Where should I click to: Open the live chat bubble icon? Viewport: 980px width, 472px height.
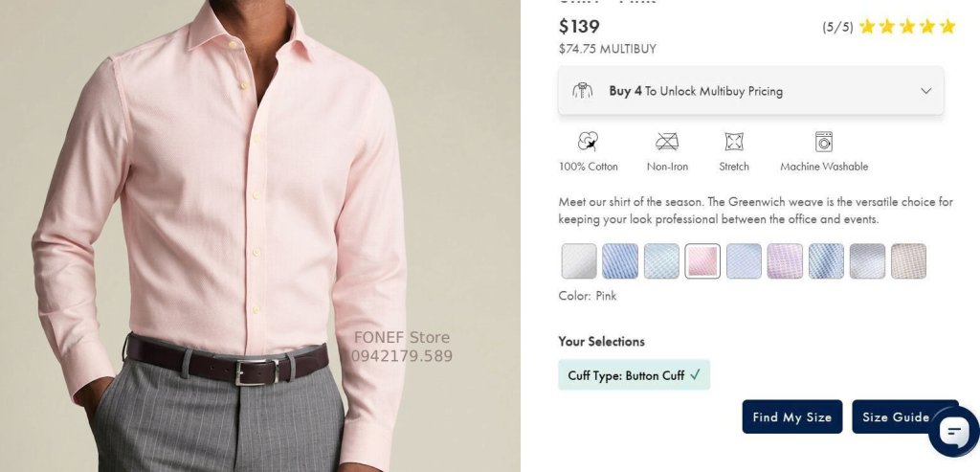click(954, 431)
